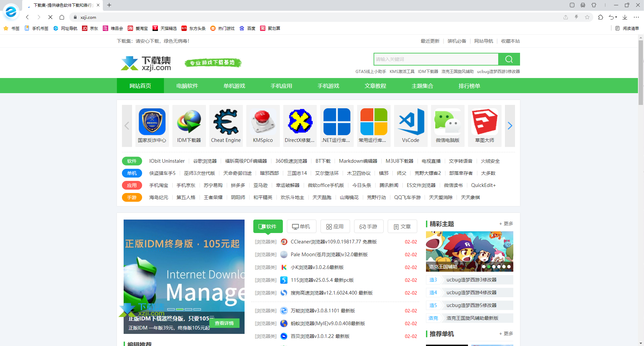The width and height of the screenshot is (644, 346).
Task: Click the orange 手游 category badge
Action: 132,197
